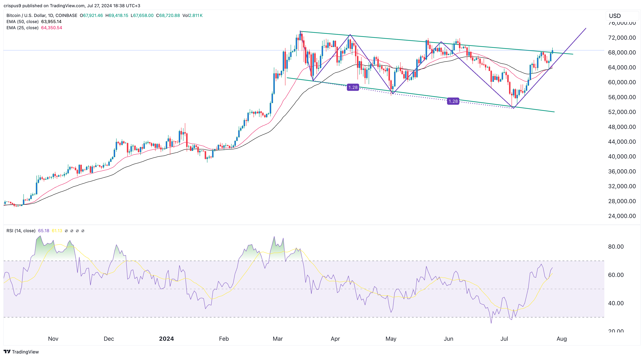Viewport: 644px width, 358px height.
Task: Click the 60,000.00 price axis label
Action: click(622, 82)
